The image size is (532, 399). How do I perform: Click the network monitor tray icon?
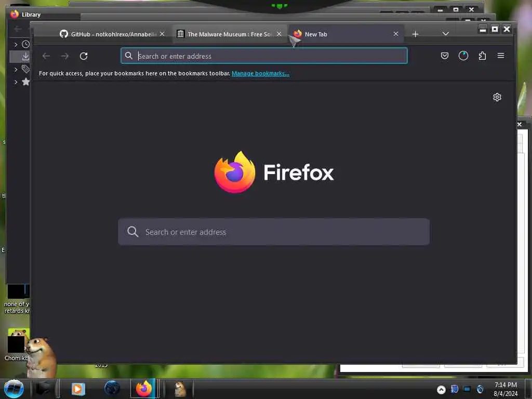point(467,389)
